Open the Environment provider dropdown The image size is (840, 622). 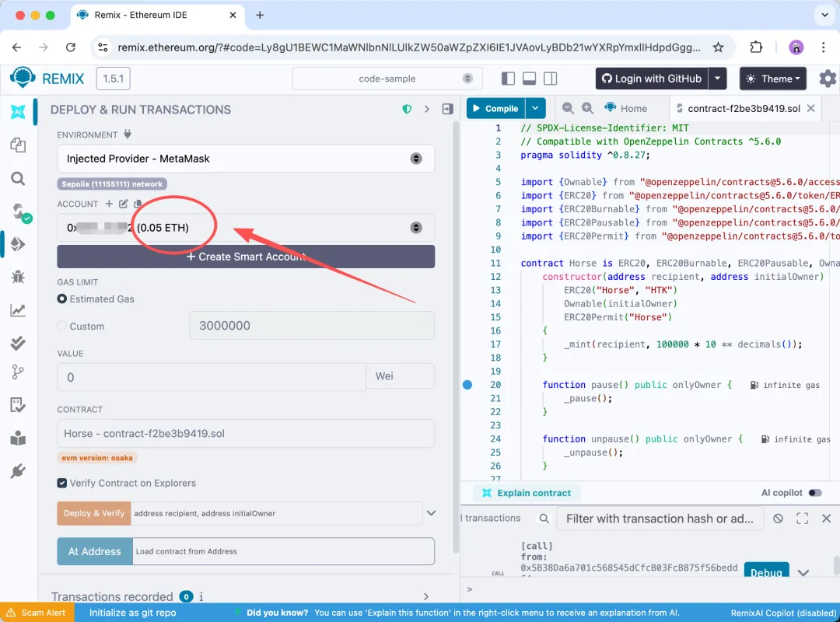coord(245,159)
